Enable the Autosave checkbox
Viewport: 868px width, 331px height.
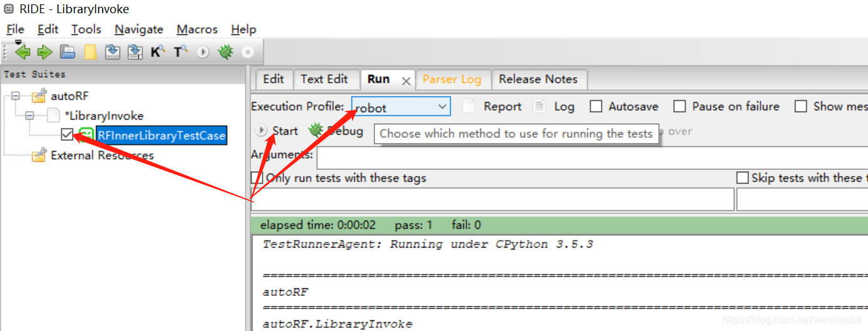point(596,107)
